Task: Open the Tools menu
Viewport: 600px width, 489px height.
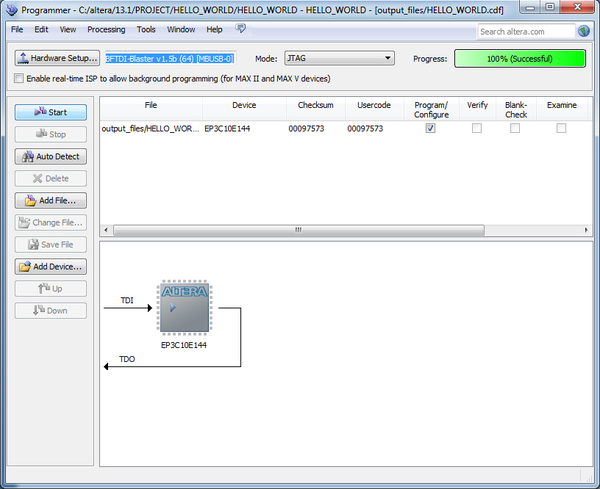Action: pyautogui.click(x=146, y=30)
